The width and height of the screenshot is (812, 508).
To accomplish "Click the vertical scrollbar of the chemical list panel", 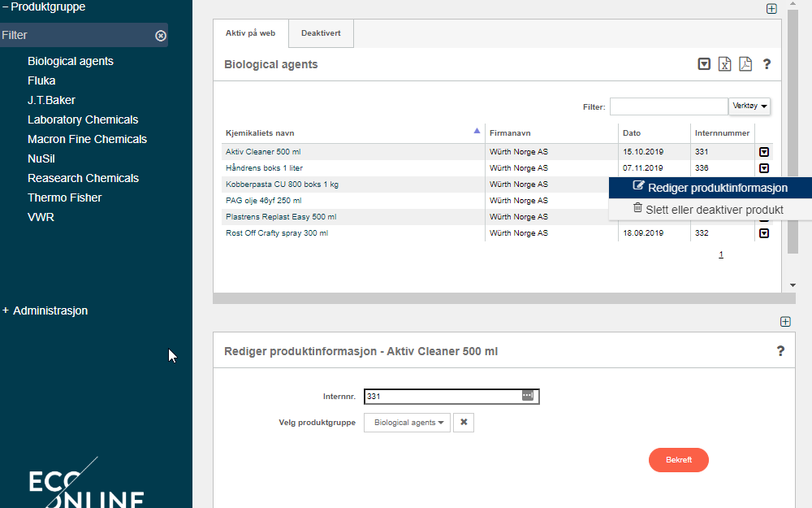I will pos(793,132).
